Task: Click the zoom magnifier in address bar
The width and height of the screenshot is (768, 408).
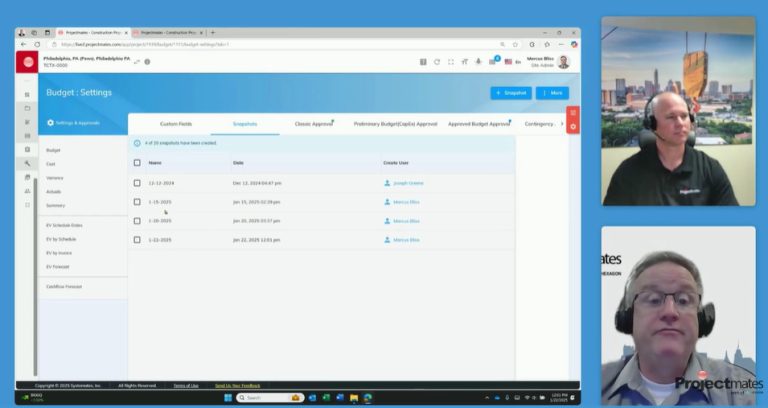Action: coord(502,44)
